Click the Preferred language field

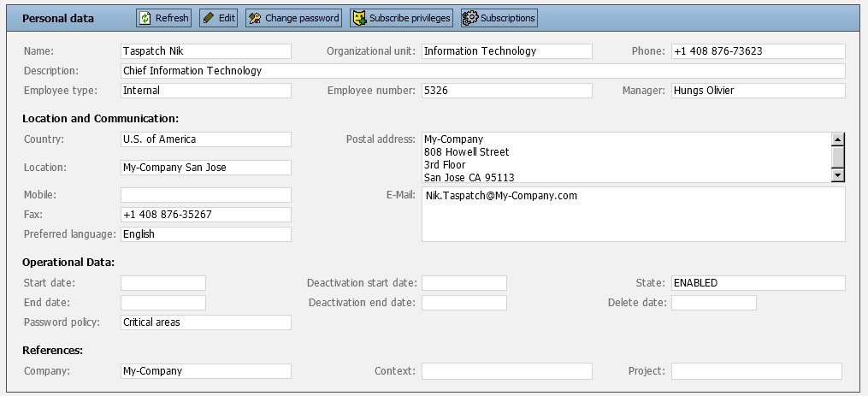(x=205, y=234)
